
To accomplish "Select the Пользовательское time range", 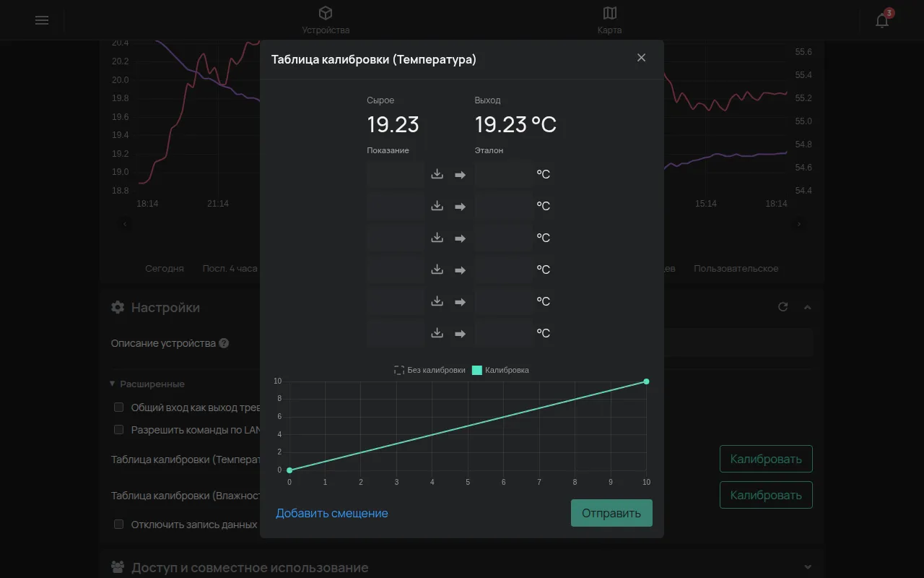I will [736, 268].
